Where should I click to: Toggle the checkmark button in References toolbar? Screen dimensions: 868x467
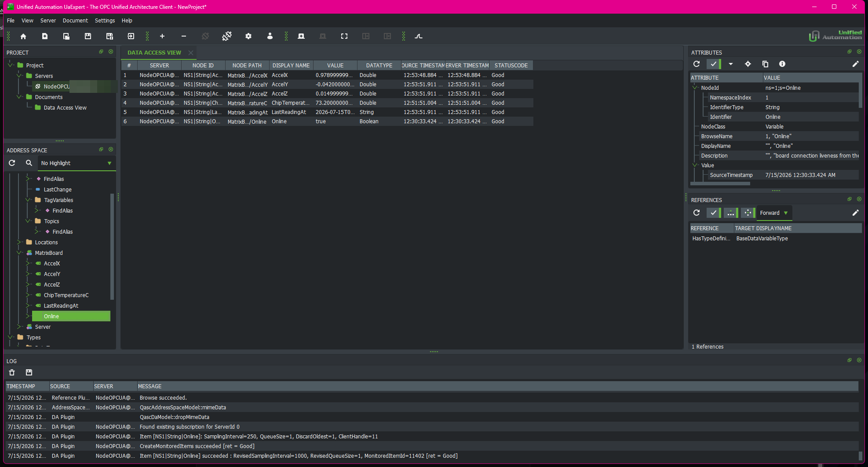pos(714,213)
